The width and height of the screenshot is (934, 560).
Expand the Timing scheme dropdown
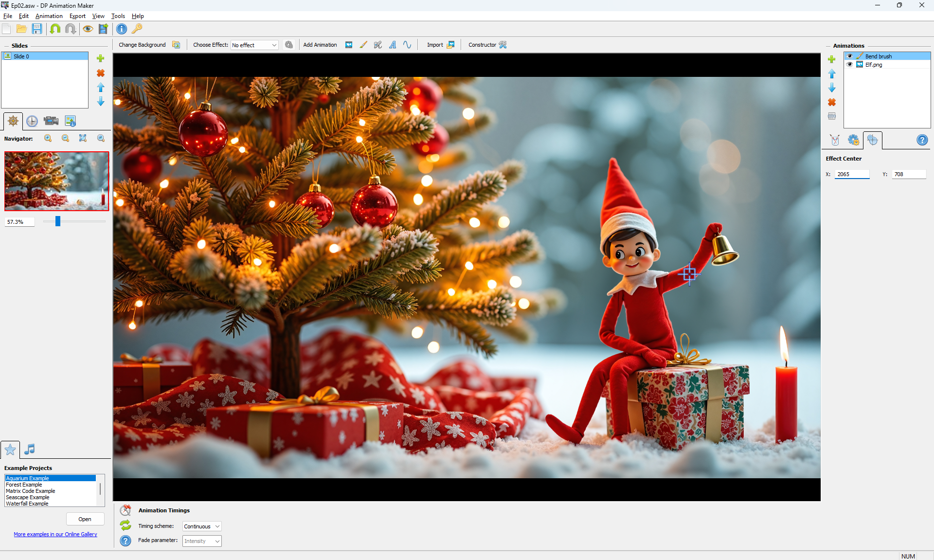202,526
